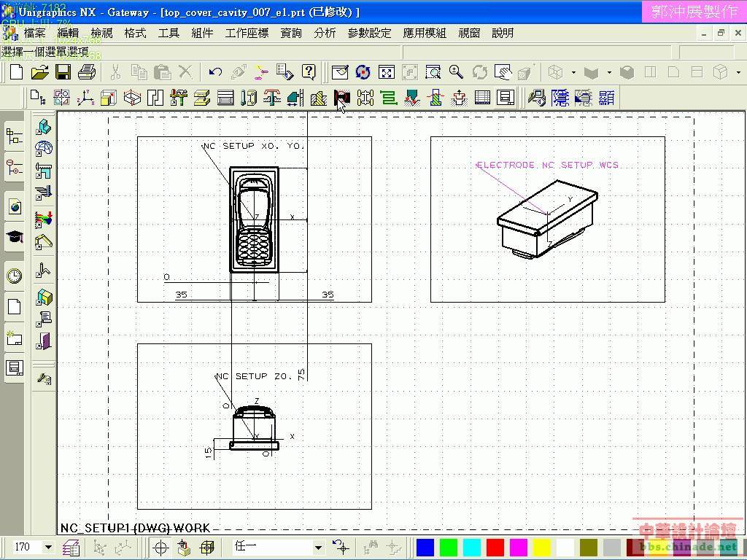Open the Assembly Navigator sidebar tab
Image resolution: width=747 pixels, height=560 pixels.
tap(15, 136)
